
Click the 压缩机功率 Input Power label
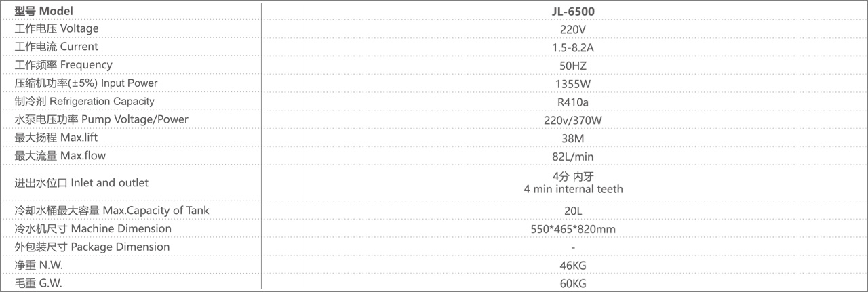pos(86,83)
